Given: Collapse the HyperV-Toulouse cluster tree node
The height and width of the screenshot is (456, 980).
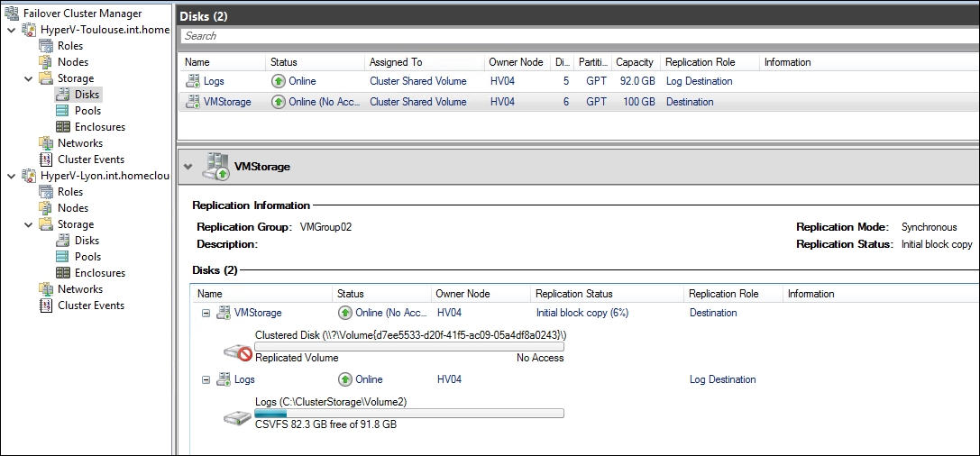Looking at the screenshot, I should 10,30.
